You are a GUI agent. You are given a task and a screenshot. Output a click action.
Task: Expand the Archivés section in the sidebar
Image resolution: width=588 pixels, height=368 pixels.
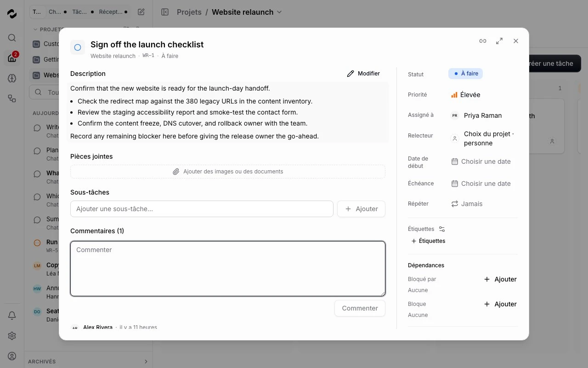point(88,362)
